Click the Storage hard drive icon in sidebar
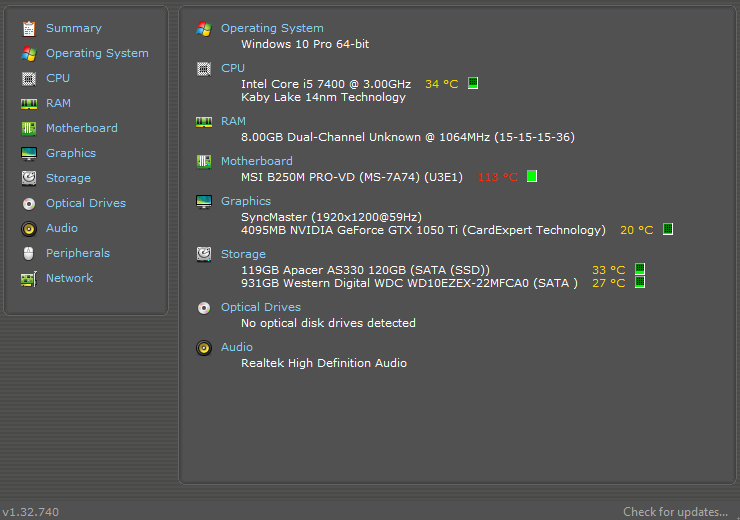Screen dimensions: 740x520 coord(29,178)
